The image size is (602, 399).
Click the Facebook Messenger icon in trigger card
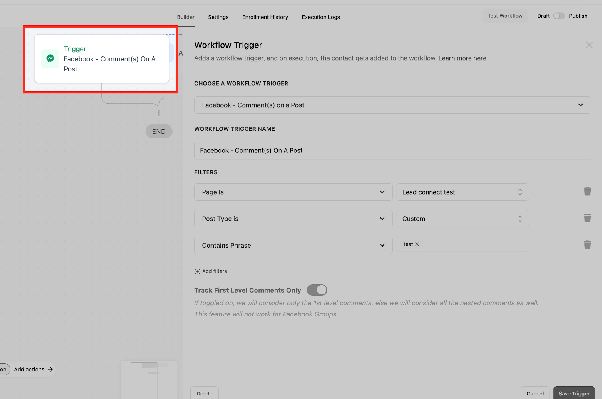(x=50, y=58)
